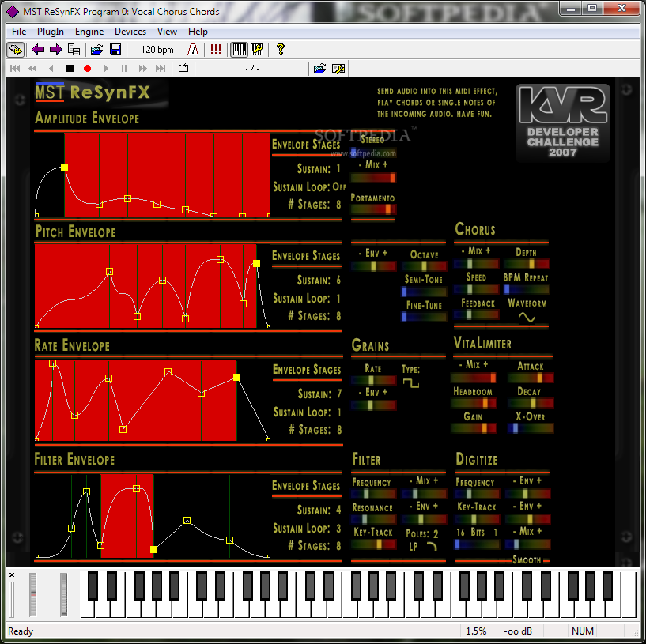The height and width of the screenshot is (644, 646).
Task: Adjust the Digitize 16 Bits 1 slider
Action: (477, 544)
